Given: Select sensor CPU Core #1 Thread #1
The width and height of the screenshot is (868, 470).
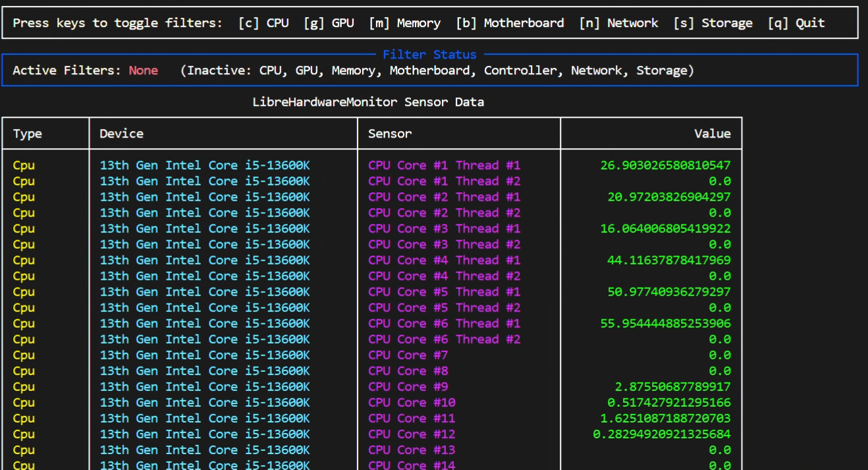Looking at the screenshot, I should [x=445, y=165].
